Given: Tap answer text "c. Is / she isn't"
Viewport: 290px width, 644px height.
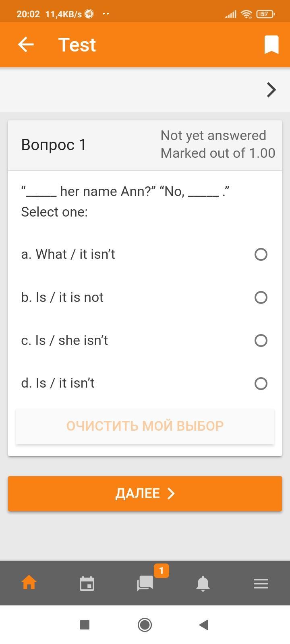Looking at the screenshot, I should click(65, 341).
